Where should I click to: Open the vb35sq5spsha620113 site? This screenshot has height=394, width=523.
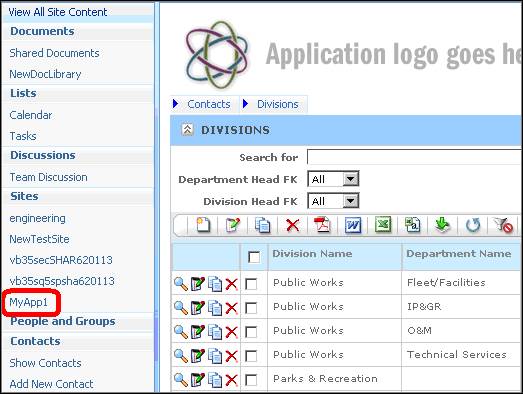62,281
